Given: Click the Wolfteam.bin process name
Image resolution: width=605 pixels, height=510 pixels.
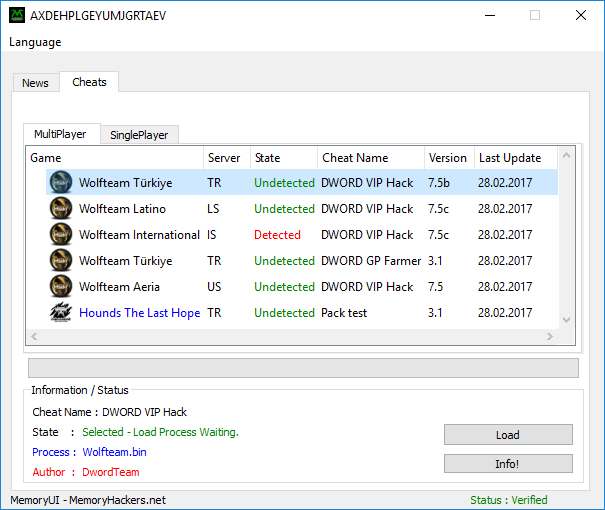Looking at the screenshot, I should [115, 452].
